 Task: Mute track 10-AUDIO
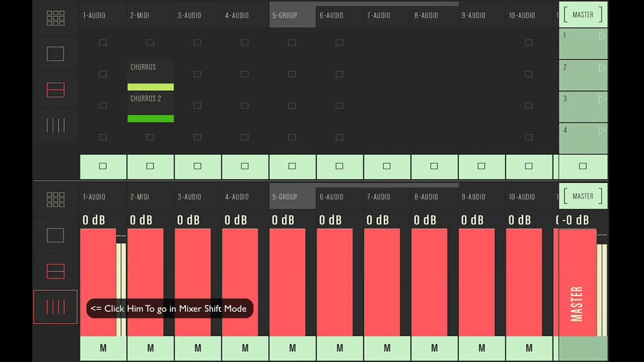pos(529,348)
